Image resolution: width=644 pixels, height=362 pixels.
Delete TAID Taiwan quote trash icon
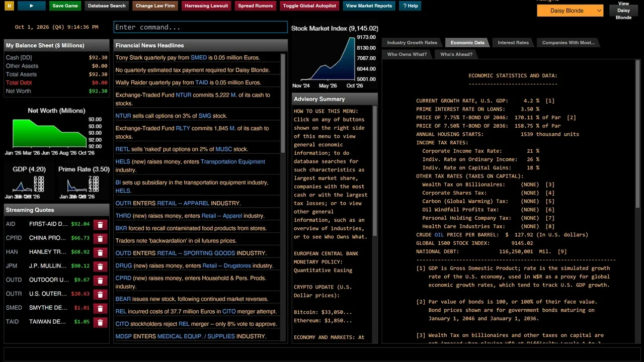[100, 322]
